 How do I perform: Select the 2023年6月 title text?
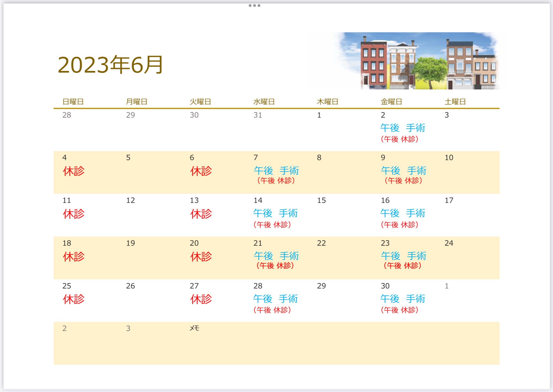tap(111, 65)
